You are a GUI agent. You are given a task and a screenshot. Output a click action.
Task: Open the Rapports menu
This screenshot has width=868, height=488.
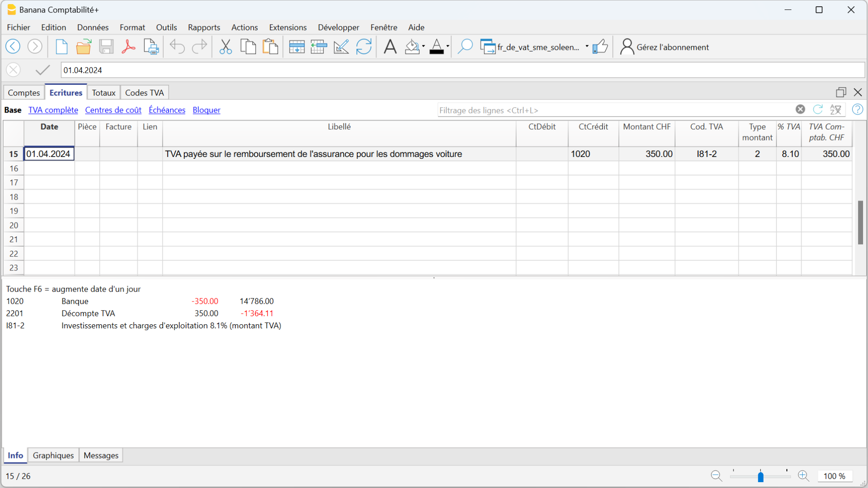pos(204,27)
